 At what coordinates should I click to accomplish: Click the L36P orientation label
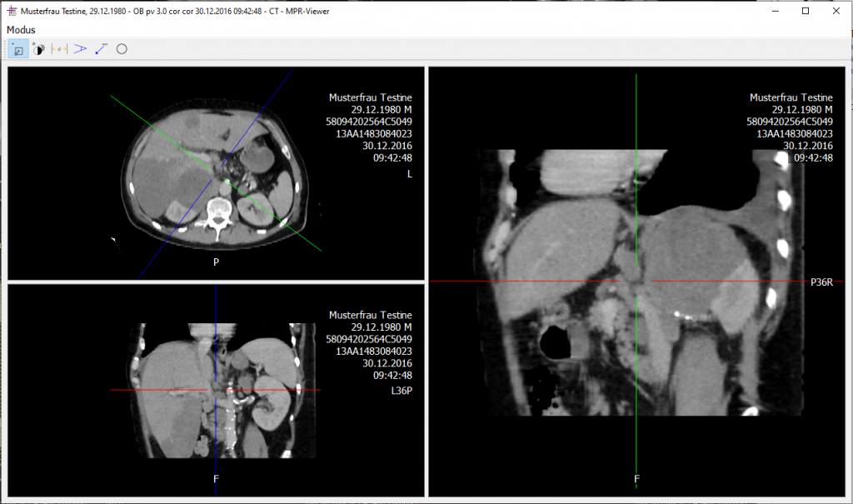[401, 390]
